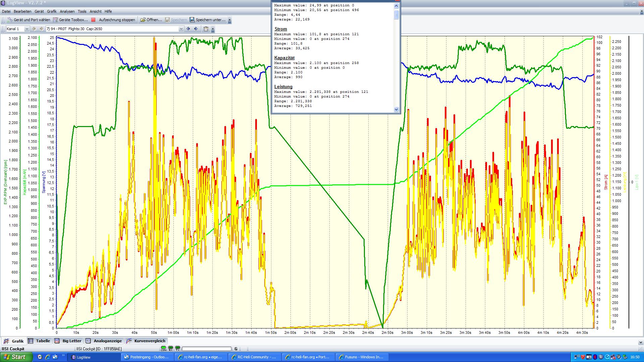Open the Tools menu
The image size is (644, 362).
82,11
